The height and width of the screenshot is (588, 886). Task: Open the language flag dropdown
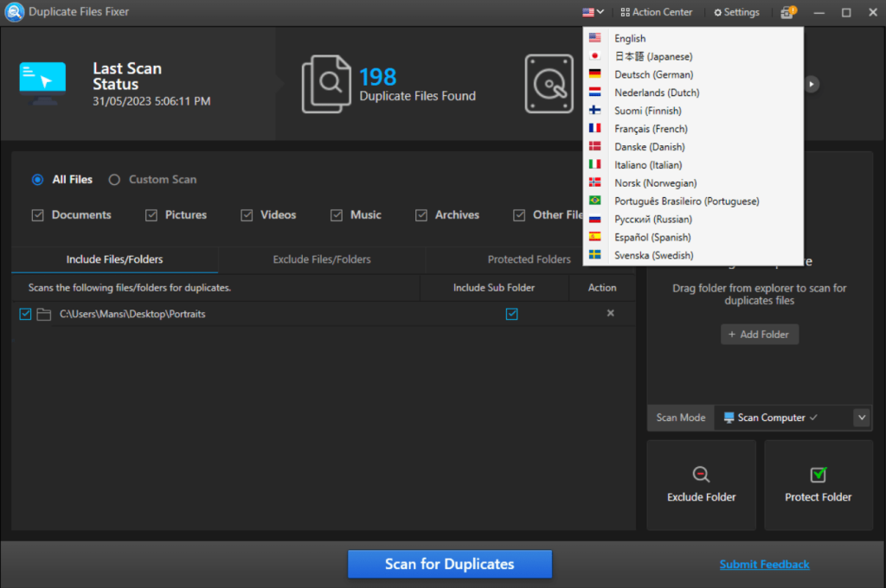[x=593, y=12]
